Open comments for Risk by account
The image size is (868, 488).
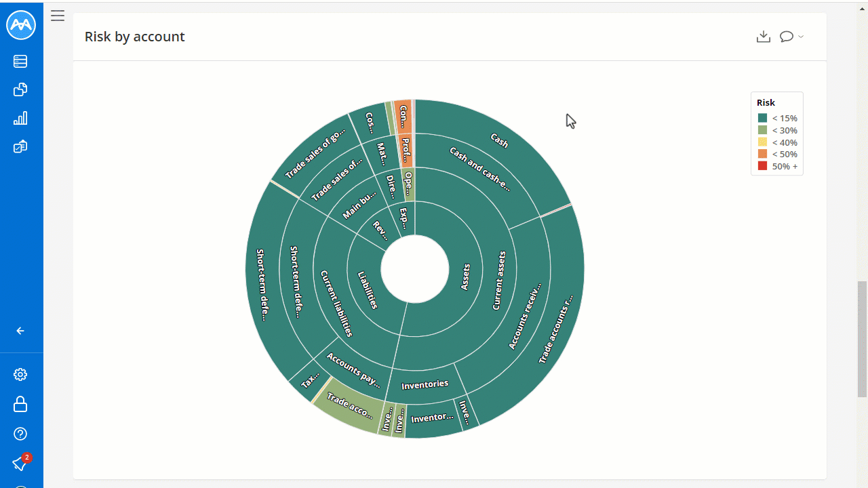[x=787, y=37]
